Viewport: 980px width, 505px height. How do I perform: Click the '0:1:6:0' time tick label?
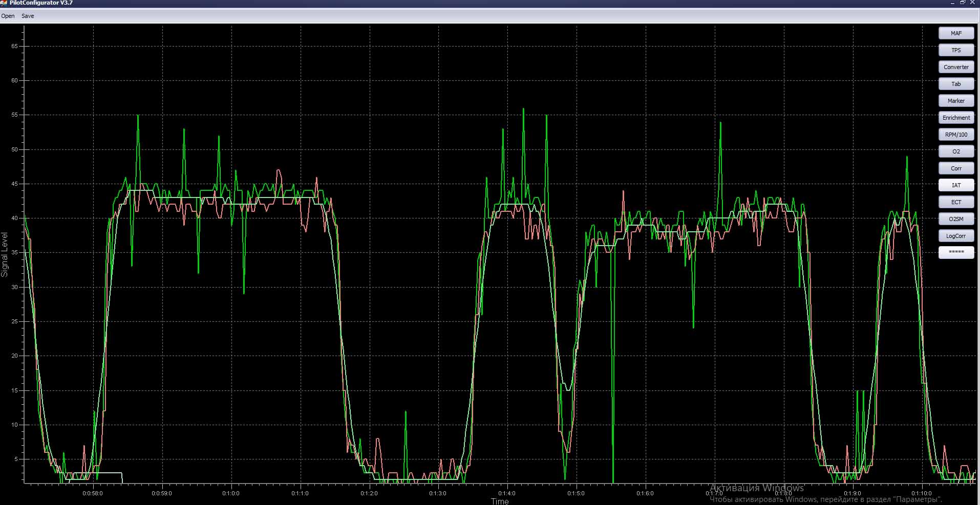click(645, 494)
